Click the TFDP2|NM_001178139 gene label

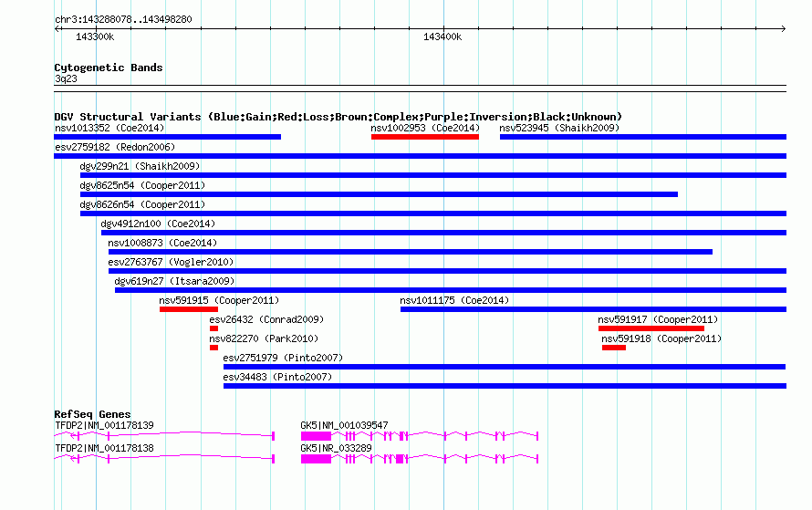pos(105,425)
